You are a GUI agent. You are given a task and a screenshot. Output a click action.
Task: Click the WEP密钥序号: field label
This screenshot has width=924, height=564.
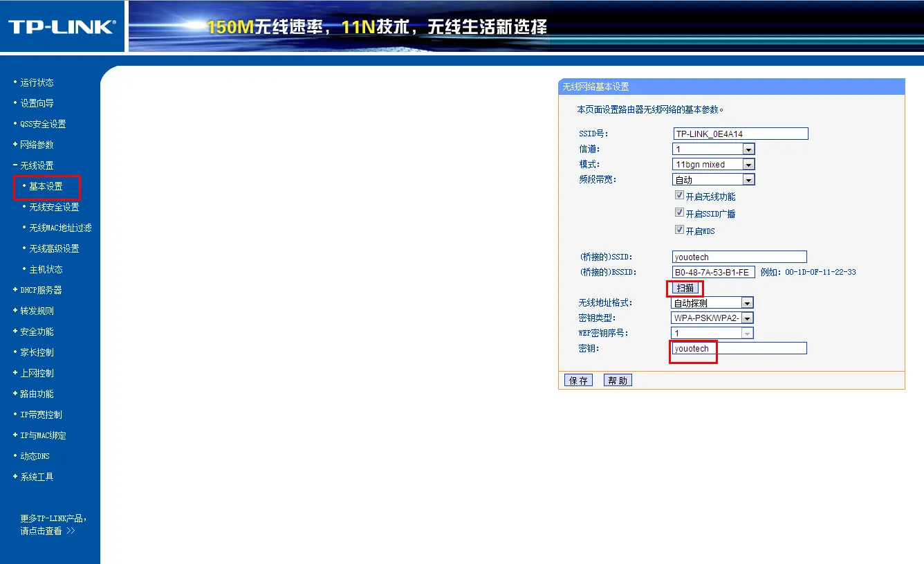(x=604, y=333)
